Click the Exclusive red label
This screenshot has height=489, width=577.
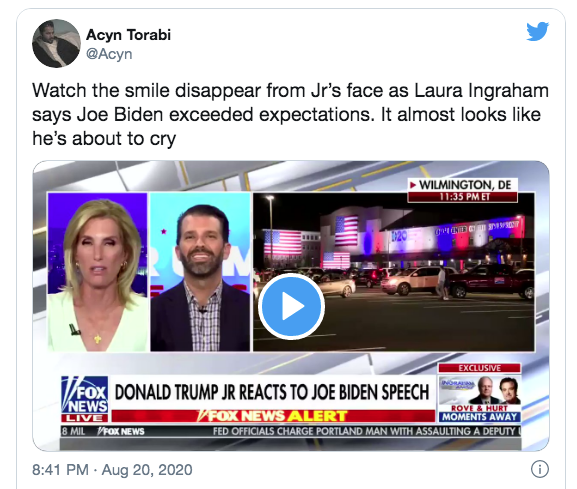479,368
